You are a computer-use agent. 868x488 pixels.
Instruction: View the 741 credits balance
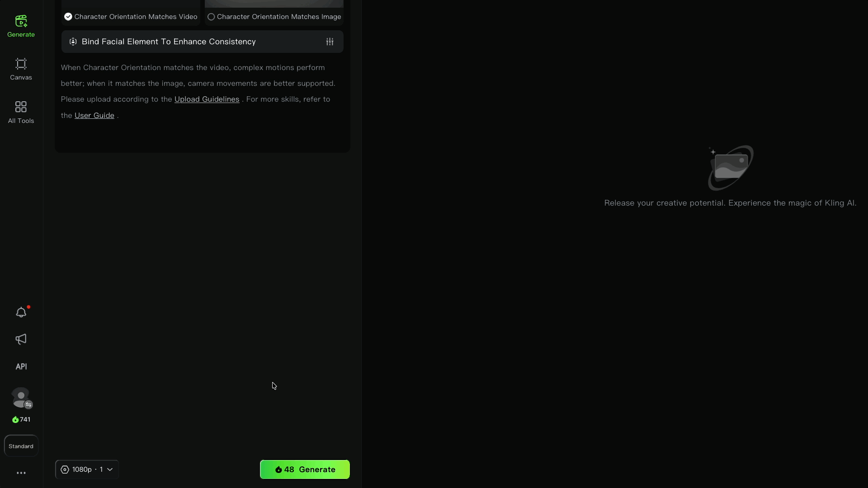(21, 420)
